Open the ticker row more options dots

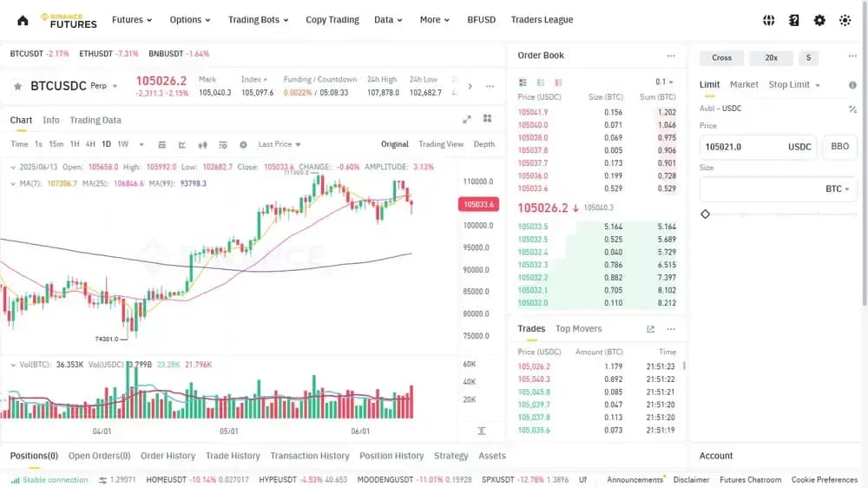click(490, 87)
